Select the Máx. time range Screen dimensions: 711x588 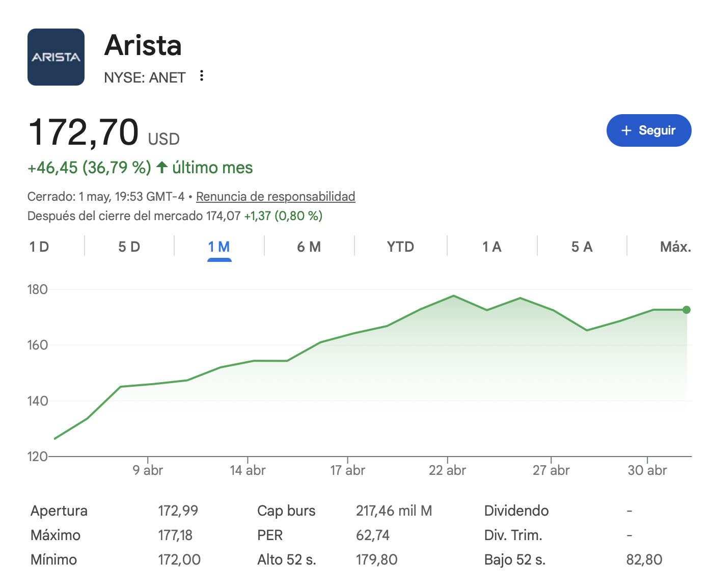pyautogui.click(x=675, y=247)
